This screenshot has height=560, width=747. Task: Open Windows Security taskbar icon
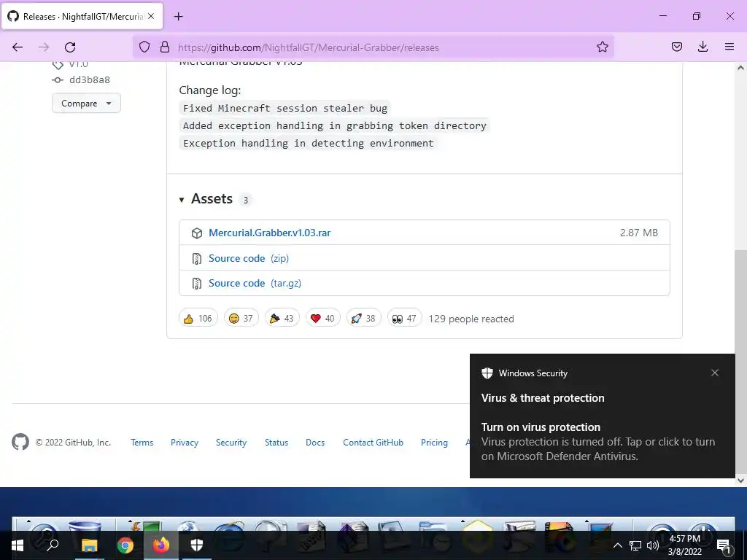click(197, 545)
